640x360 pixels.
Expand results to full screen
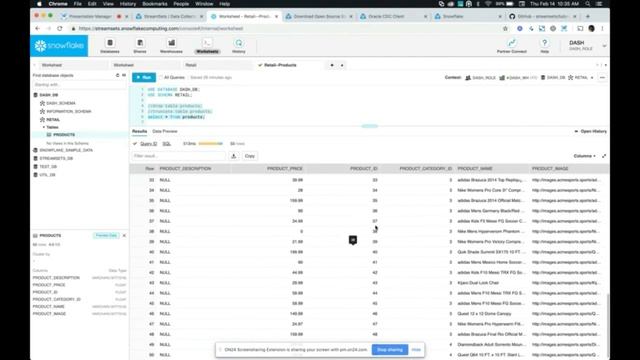[x=604, y=156]
